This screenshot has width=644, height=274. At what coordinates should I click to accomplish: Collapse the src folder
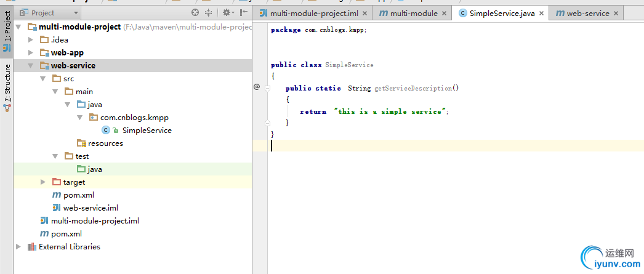tap(42, 78)
